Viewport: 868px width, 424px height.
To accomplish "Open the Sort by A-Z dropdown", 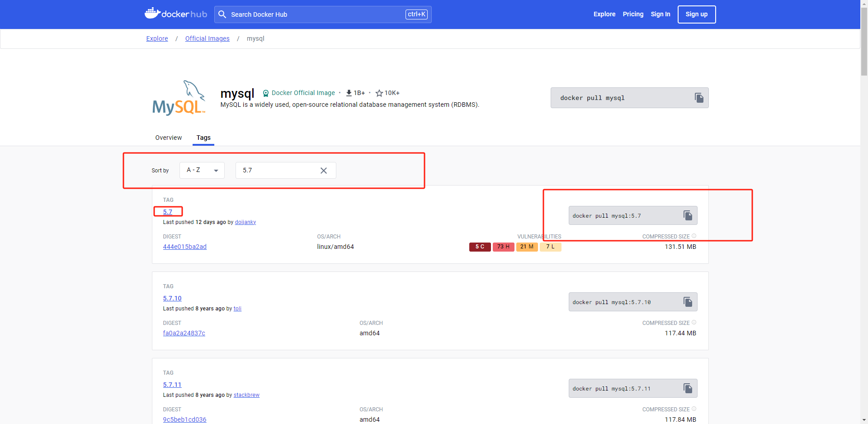I will pyautogui.click(x=202, y=170).
